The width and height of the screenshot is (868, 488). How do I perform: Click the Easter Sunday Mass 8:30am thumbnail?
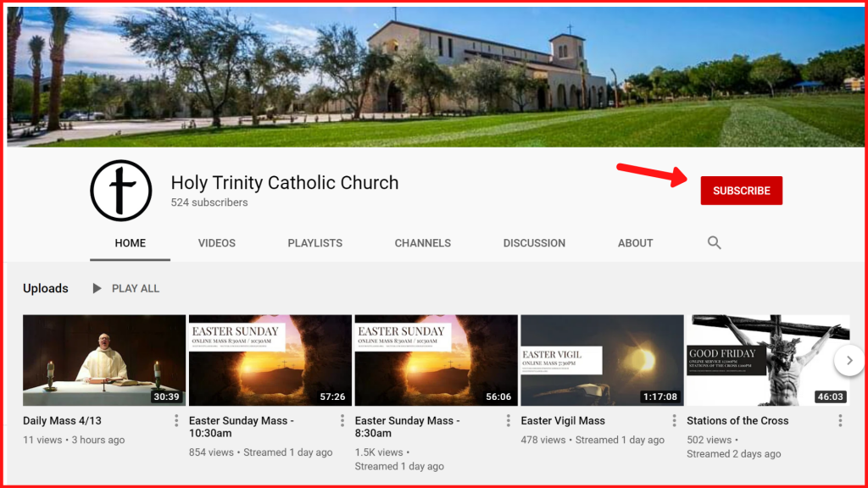[x=436, y=360]
